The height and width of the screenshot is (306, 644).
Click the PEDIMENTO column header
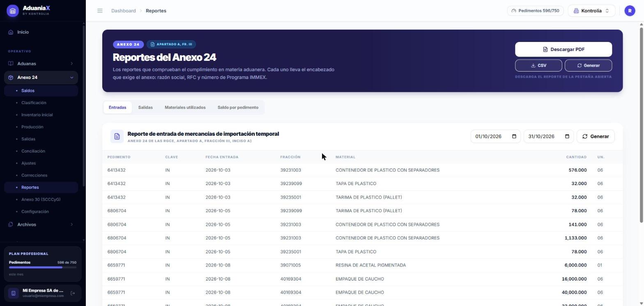click(119, 157)
